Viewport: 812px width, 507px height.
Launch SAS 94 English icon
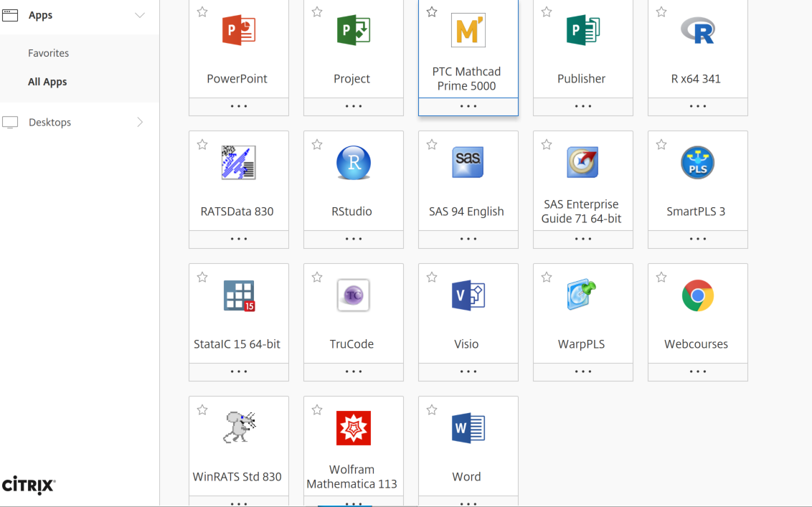tap(468, 163)
